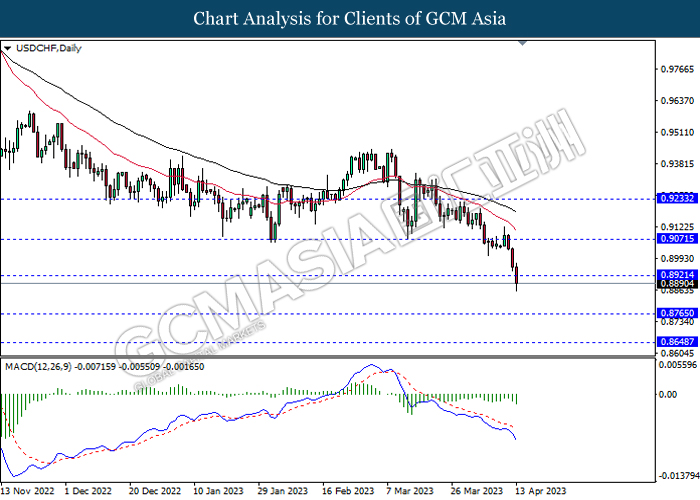
Task: Click the Chart Analysis for Clients header title
Action: (350, 19)
